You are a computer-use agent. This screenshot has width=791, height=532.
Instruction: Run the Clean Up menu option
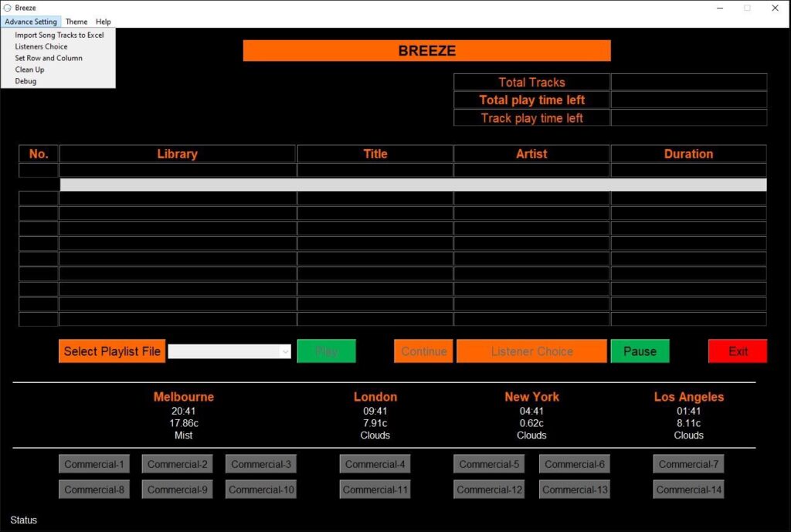29,69
